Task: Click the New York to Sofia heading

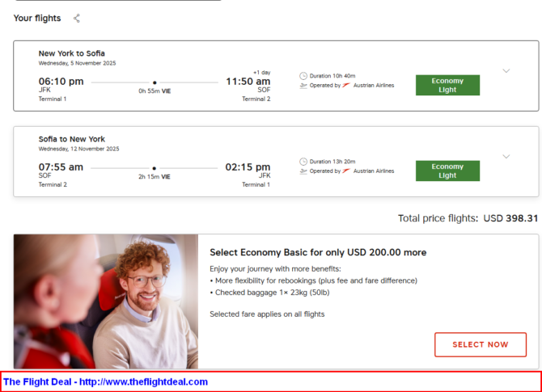Action: (x=71, y=53)
